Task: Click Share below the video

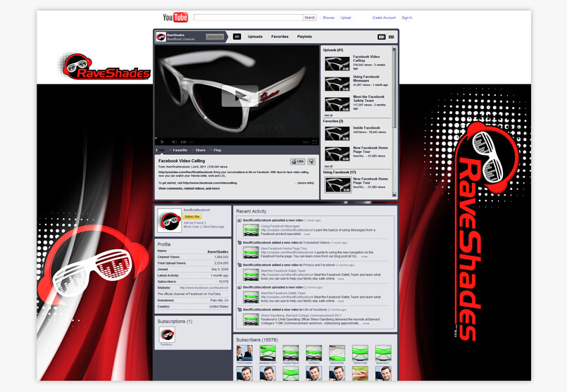Action: coord(199,150)
